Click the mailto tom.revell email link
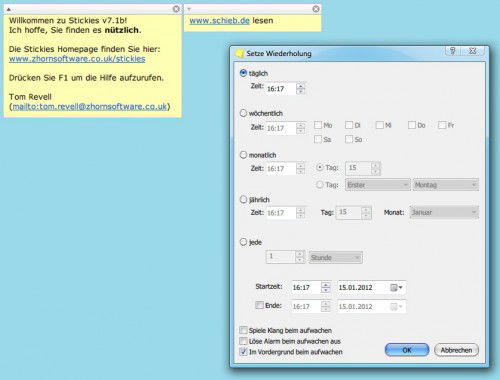The height and width of the screenshot is (380, 500). pos(89,107)
